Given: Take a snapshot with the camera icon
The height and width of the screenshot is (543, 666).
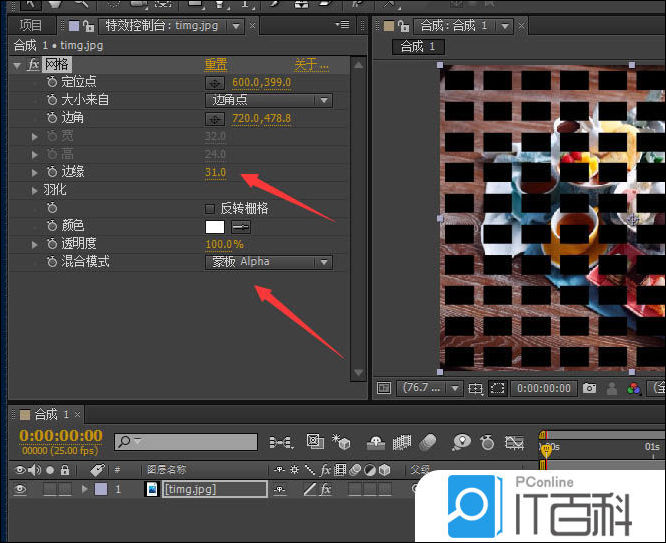Looking at the screenshot, I should (590, 388).
